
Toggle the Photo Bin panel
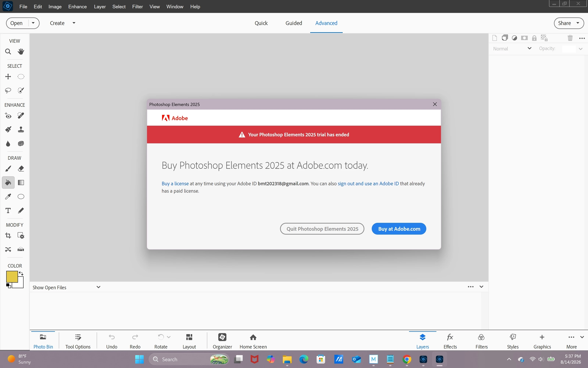[x=43, y=341]
